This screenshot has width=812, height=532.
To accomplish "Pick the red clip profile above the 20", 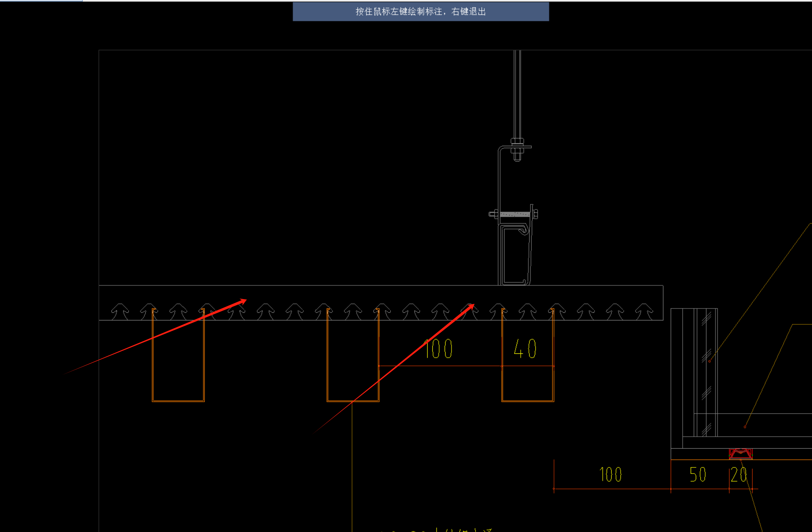I will 741,454.
